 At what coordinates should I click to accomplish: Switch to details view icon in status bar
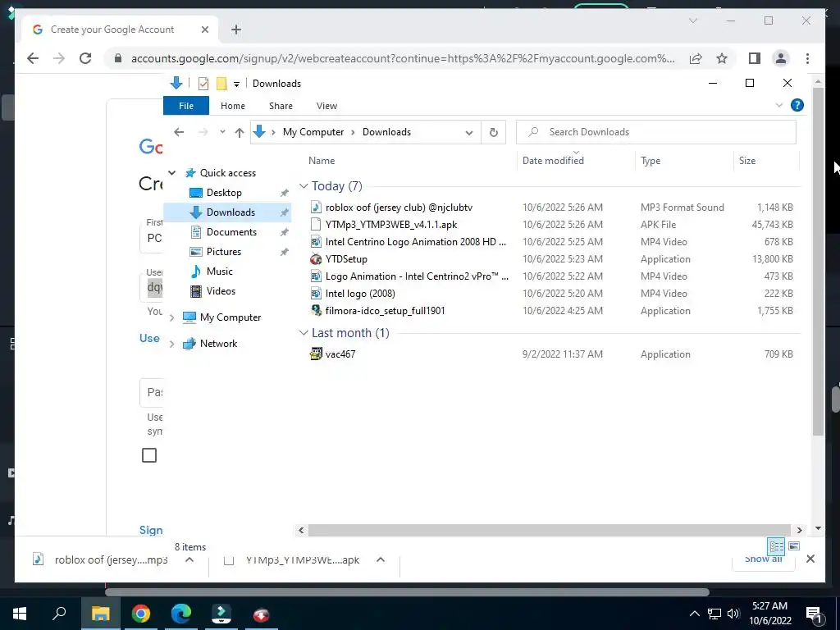pyautogui.click(x=776, y=546)
